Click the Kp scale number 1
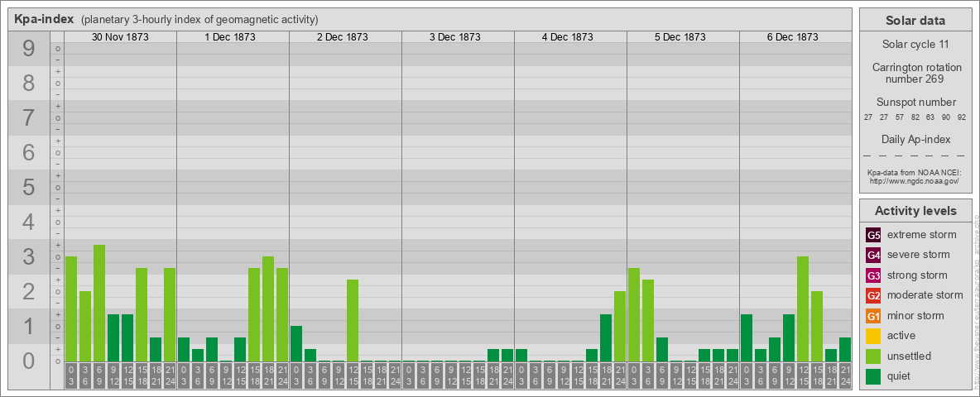Viewport: 980px width, 397px height. tap(28, 326)
